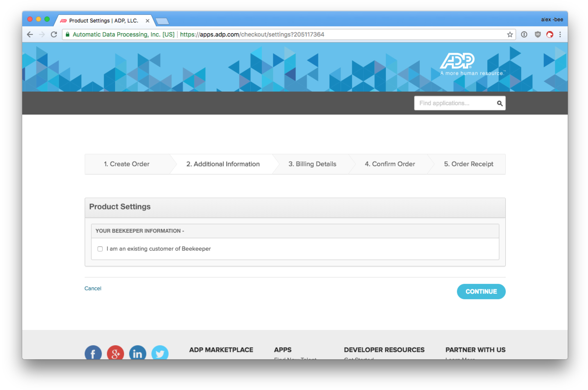588x390 pixels.
Task: Select step 3. Billing Details
Action: point(312,164)
